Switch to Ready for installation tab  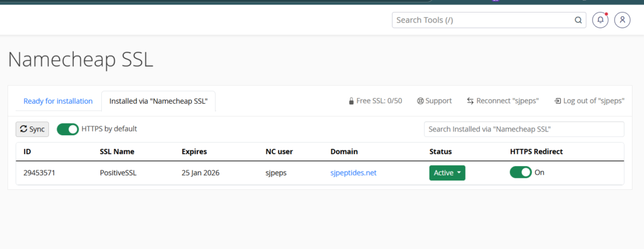pyautogui.click(x=58, y=101)
